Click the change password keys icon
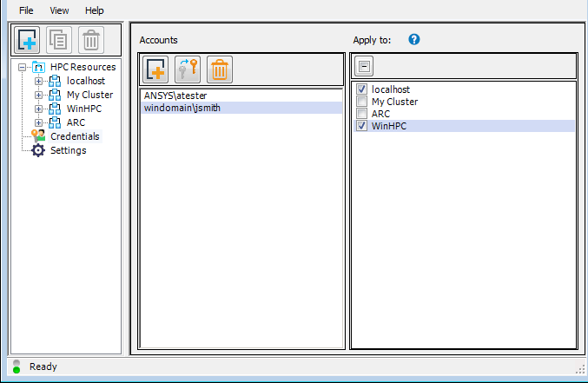This screenshot has height=383, width=588. pyautogui.click(x=188, y=69)
